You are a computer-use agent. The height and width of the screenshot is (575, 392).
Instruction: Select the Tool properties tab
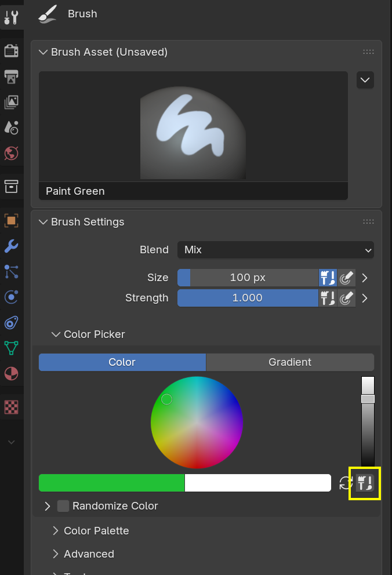(12, 17)
